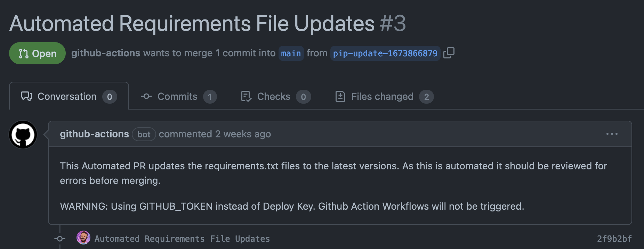Click the Commits branch icon
644x249 pixels.
point(146,96)
